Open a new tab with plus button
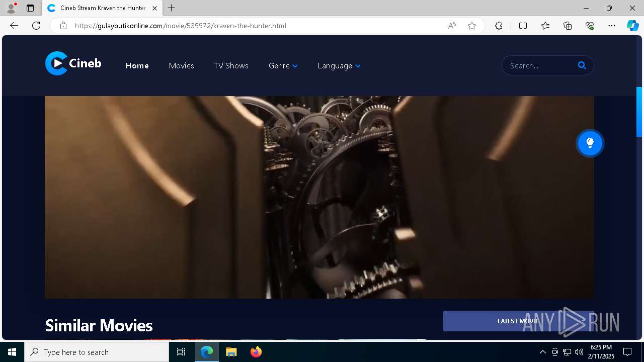This screenshot has width=644, height=362. 172,8
